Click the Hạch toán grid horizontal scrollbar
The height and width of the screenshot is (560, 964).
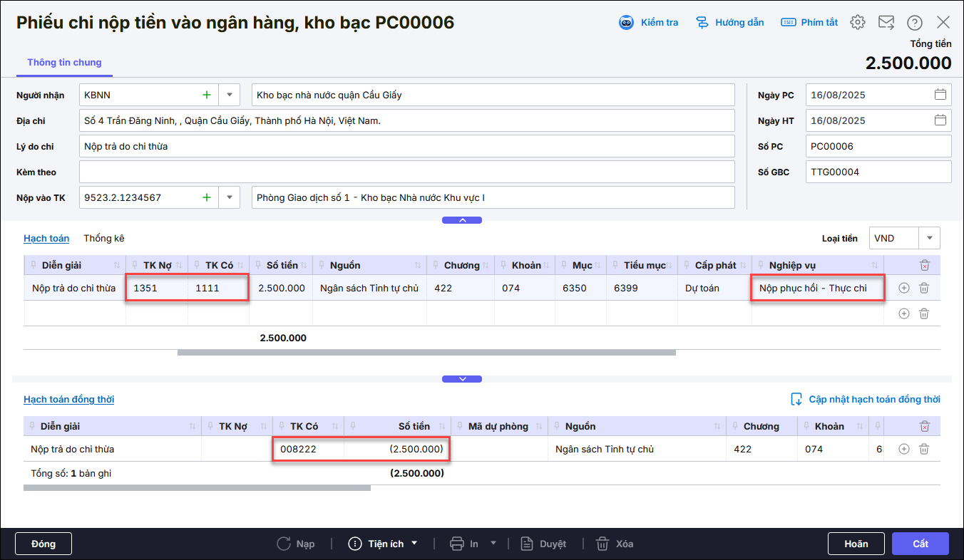[426, 352]
